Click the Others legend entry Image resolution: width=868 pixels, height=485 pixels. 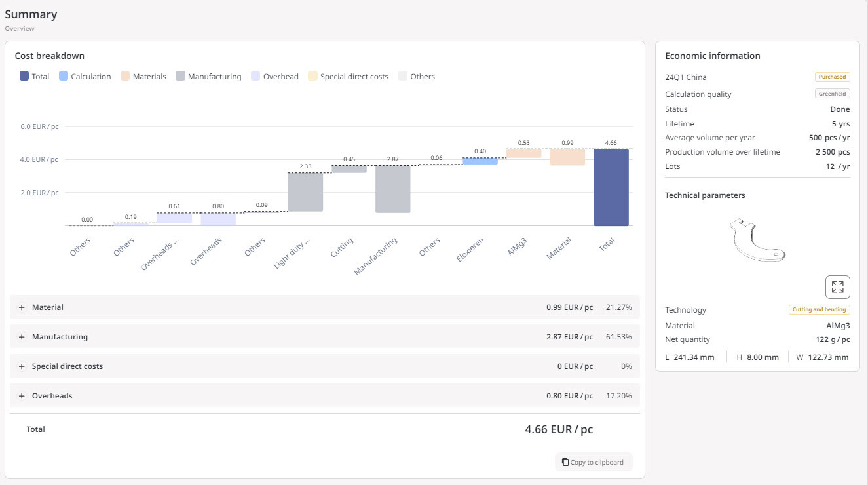(417, 77)
